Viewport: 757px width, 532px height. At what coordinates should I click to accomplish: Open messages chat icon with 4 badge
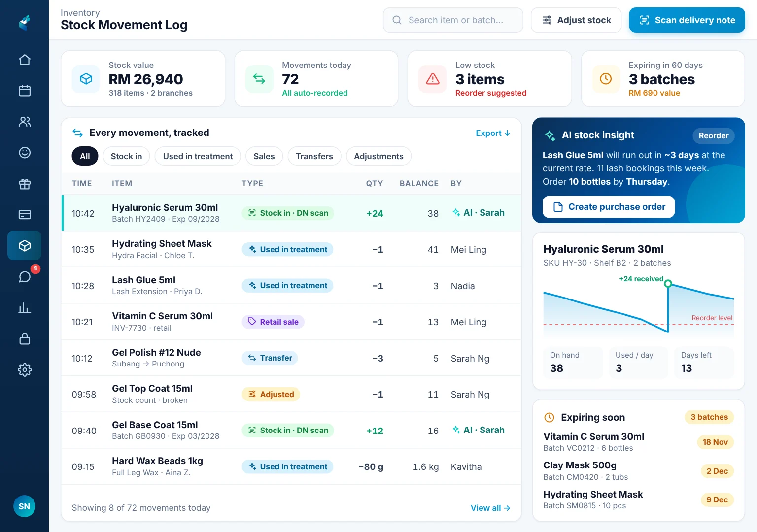(25, 276)
